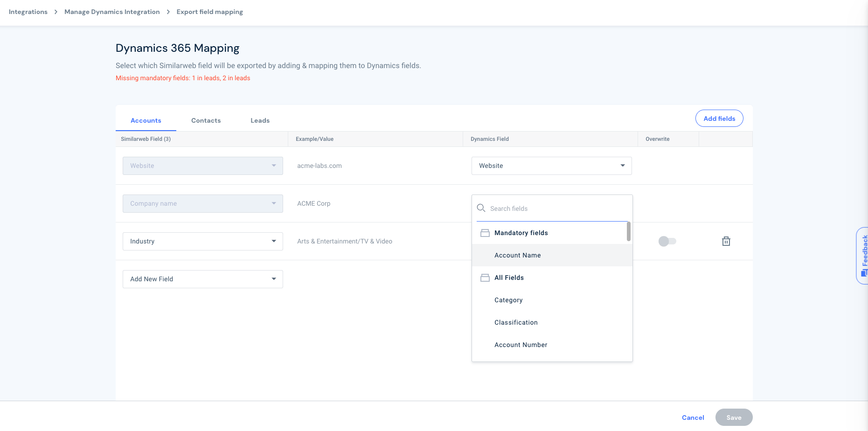Click the All Fields group header
The width and height of the screenshot is (868, 431).
coord(552,278)
